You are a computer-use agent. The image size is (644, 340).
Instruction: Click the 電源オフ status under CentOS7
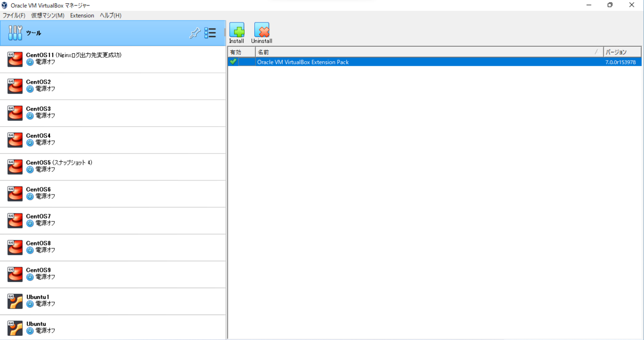(x=45, y=223)
